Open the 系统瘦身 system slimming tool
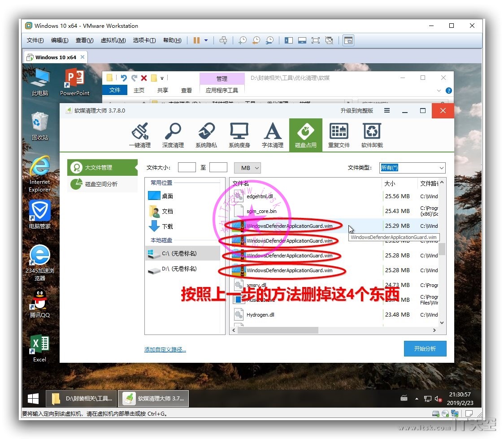The width and height of the screenshot is (504, 439). [239, 135]
